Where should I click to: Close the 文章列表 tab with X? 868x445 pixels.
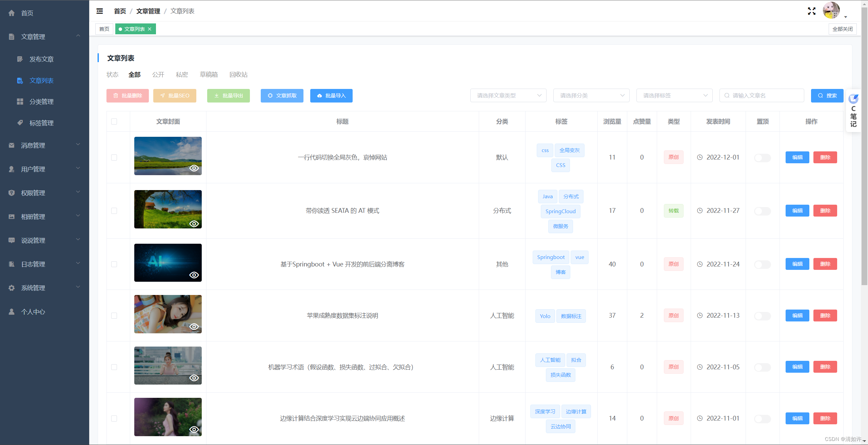tap(150, 29)
